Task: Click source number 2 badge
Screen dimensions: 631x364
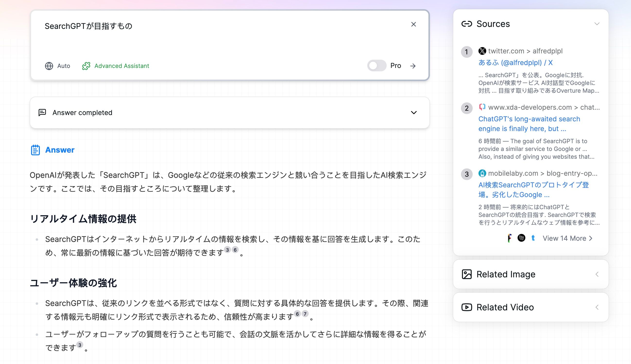Action: pyautogui.click(x=467, y=108)
